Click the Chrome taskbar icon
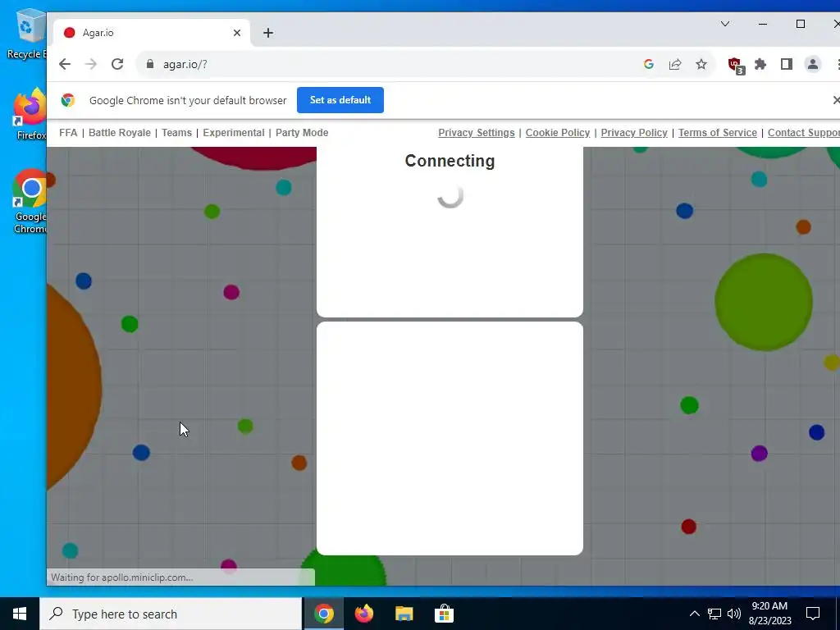840x630 pixels. coord(323,614)
